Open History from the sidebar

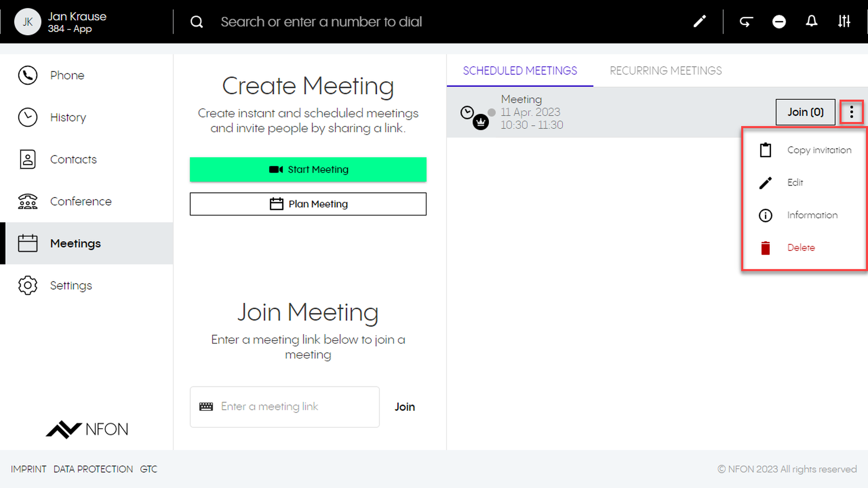tap(68, 118)
